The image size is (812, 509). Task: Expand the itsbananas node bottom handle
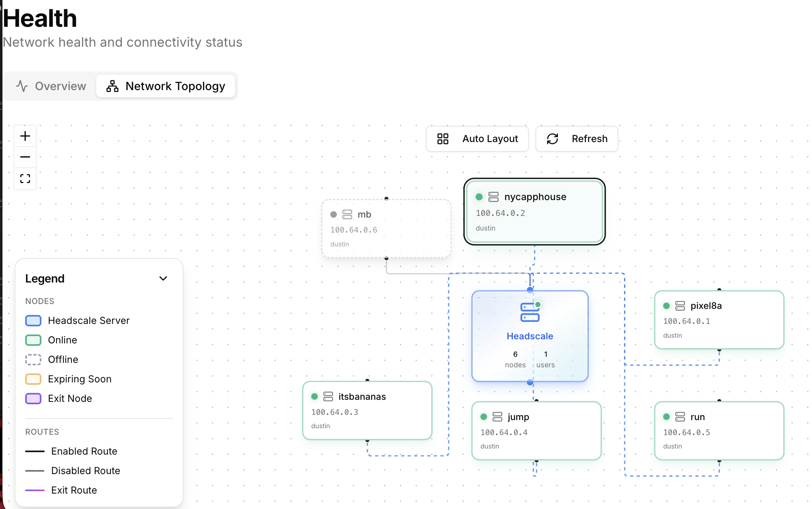click(x=367, y=440)
